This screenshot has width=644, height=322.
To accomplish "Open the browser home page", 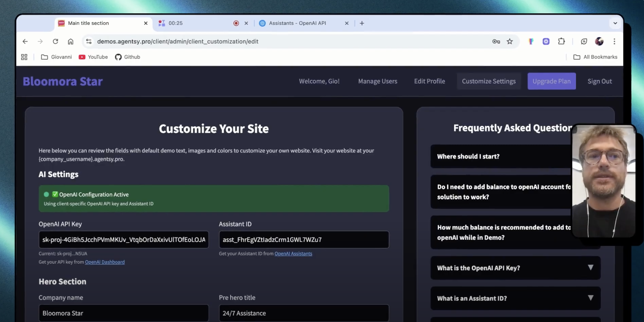I will [71, 41].
